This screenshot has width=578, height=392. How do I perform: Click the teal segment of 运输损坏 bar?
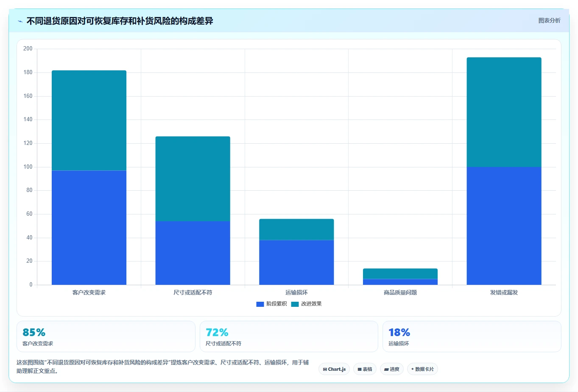pos(296,230)
